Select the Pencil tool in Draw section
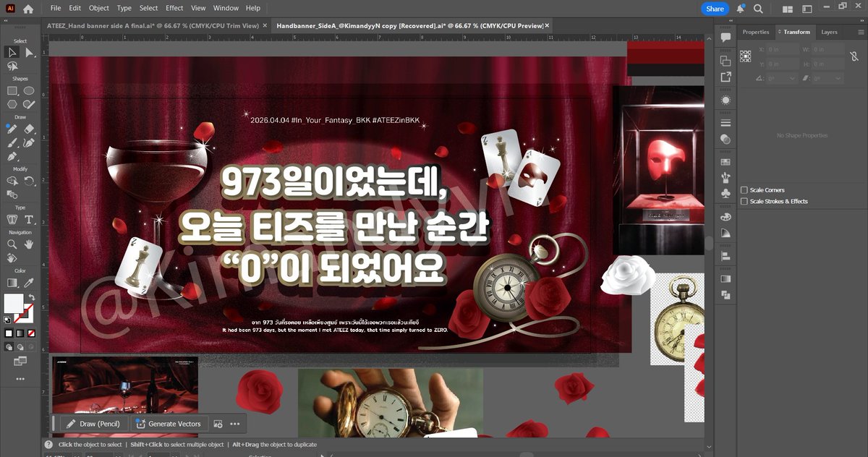Screen dimensions: 868x457 [12, 129]
